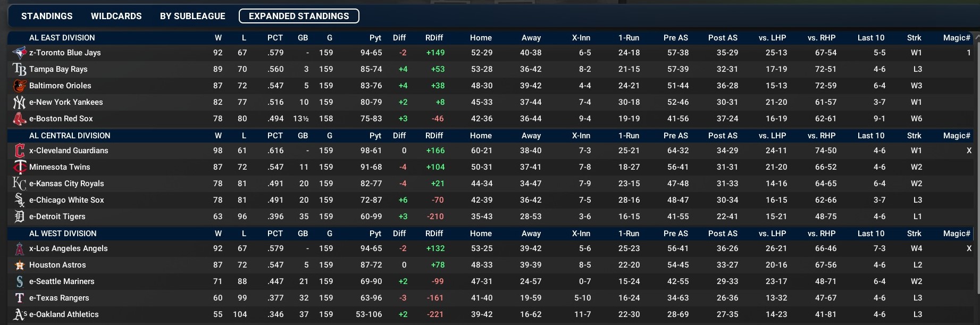The height and width of the screenshot is (325, 980).
Task: Click the Houston Astros star logo
Action: [x=19, y=265]
